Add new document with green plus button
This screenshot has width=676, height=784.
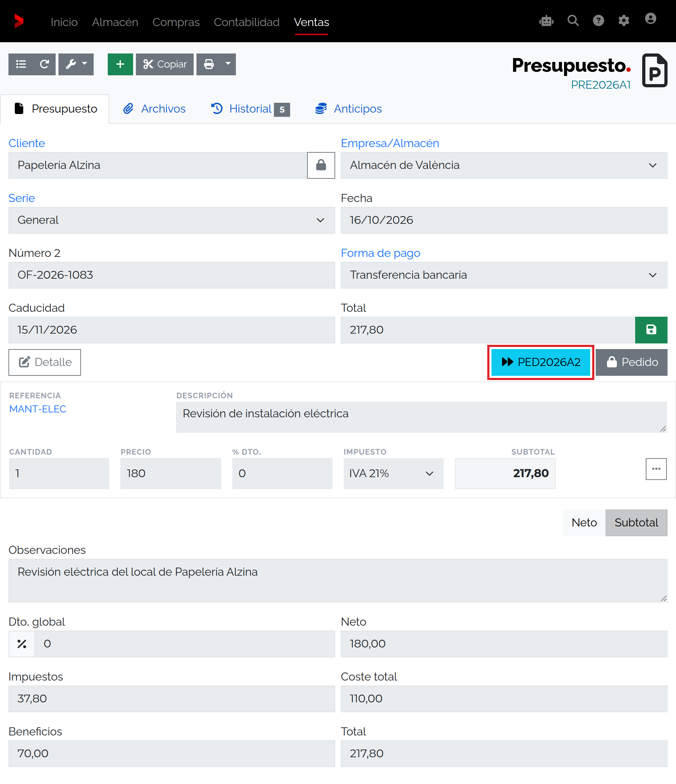[x=120, y=64]
